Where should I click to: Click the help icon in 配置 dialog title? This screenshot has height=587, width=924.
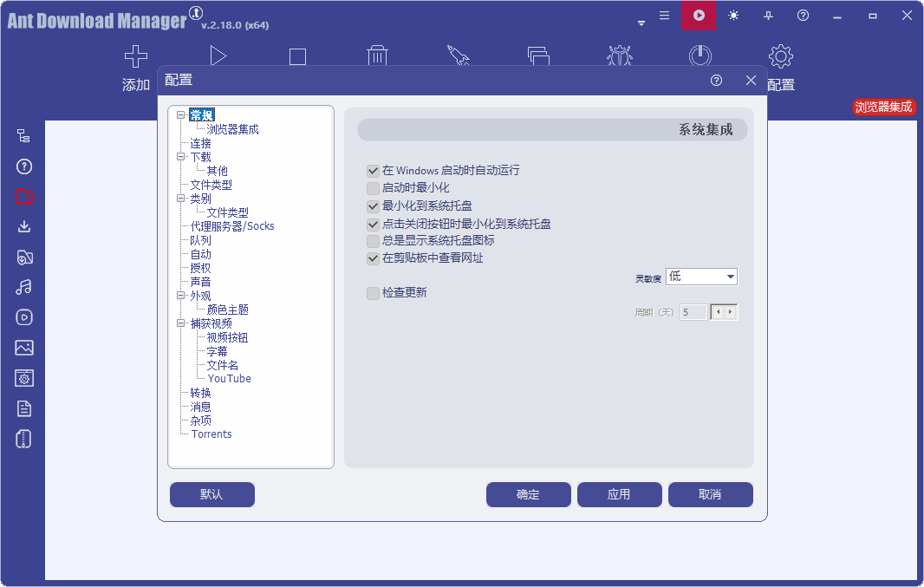click(x=716, y=80)
